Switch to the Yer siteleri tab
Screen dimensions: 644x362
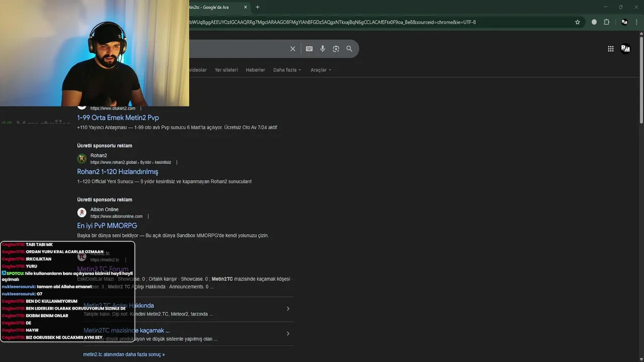coord(226,70)
